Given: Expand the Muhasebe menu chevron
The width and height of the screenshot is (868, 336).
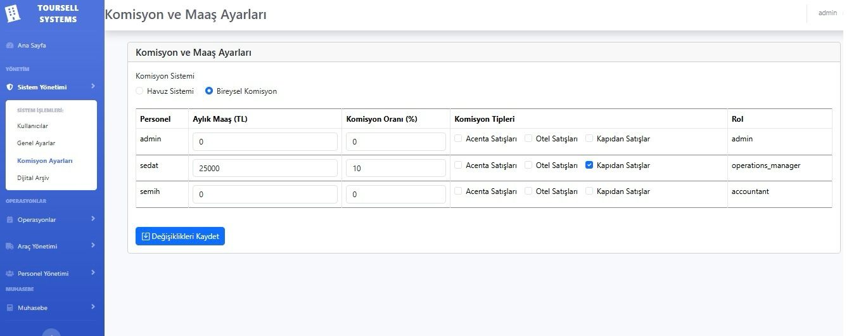Looking at the screenshot, I should pyautogui.click(x=93, y=307).
